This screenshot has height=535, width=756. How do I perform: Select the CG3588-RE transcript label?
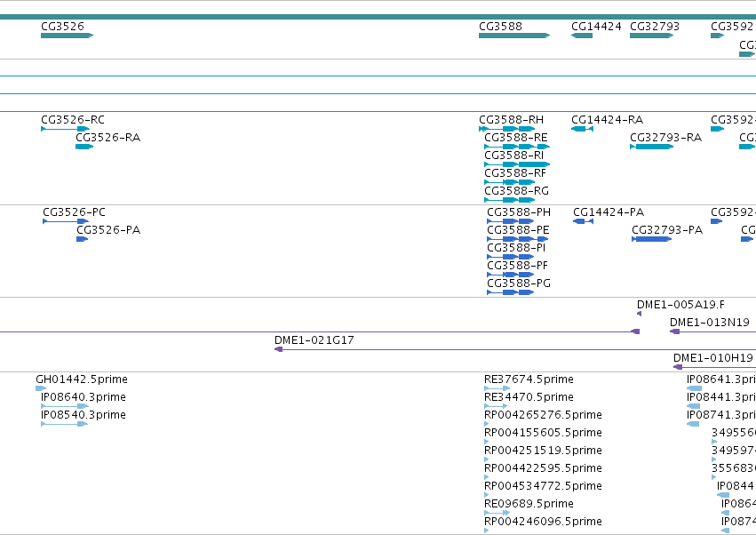tap(516, 138)
